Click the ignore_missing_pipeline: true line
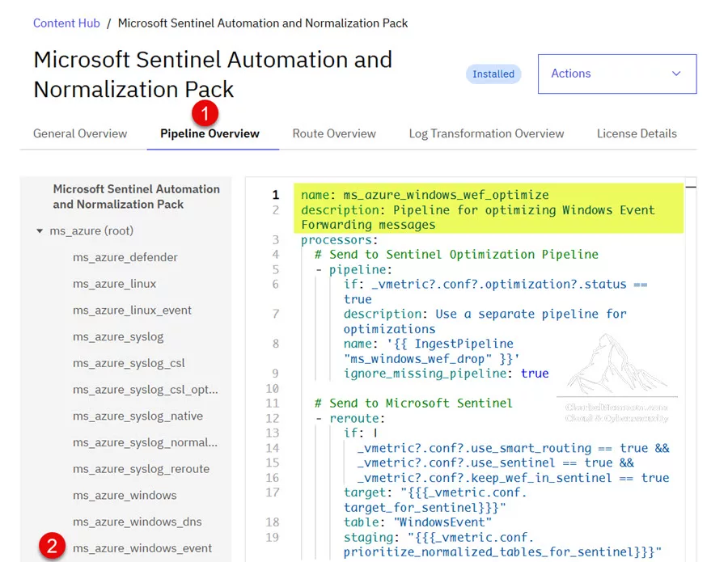The width and height of the screenshot is (728, 562). coord(446,374)
